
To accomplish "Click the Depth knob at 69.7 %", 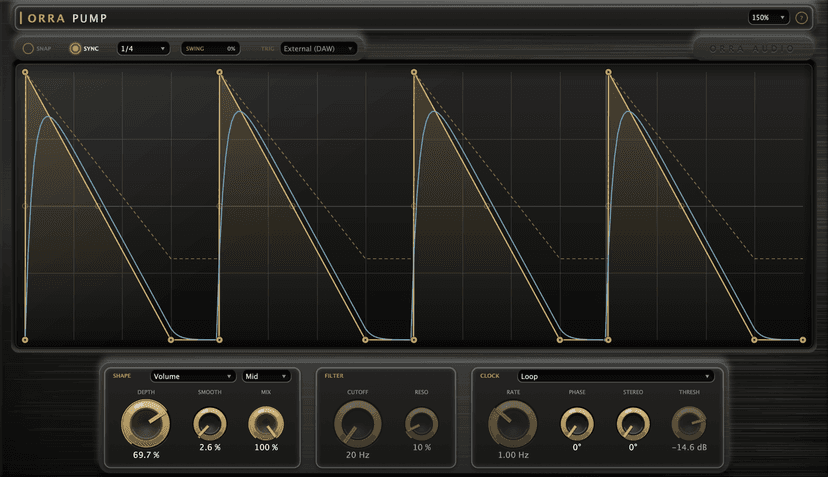I will [146, 424].
